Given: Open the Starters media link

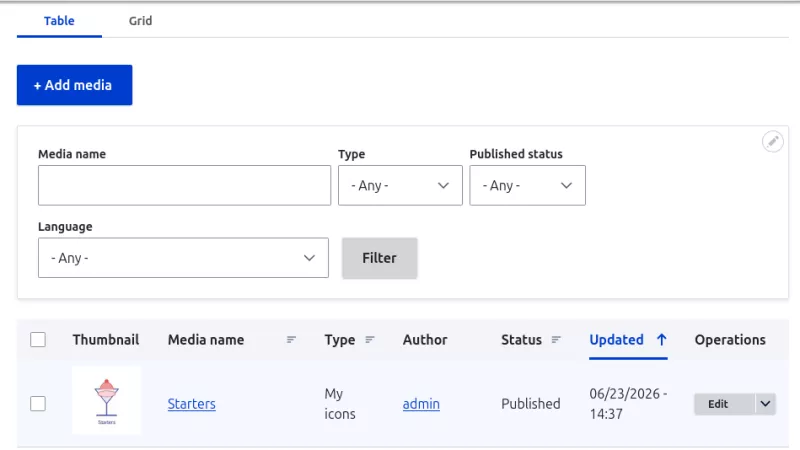Looking at the screenshot, I should [192, 404].
